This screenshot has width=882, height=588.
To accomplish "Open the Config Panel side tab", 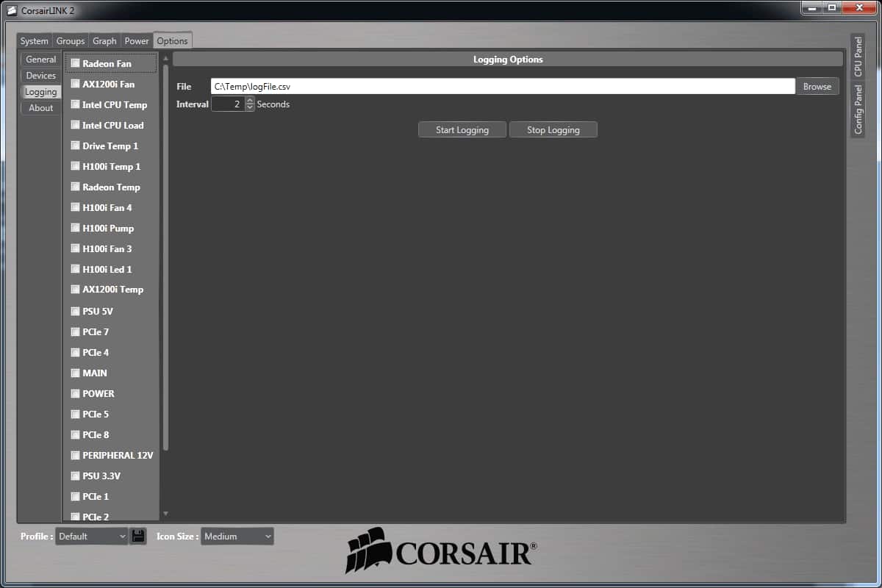I will click(858, 109).
